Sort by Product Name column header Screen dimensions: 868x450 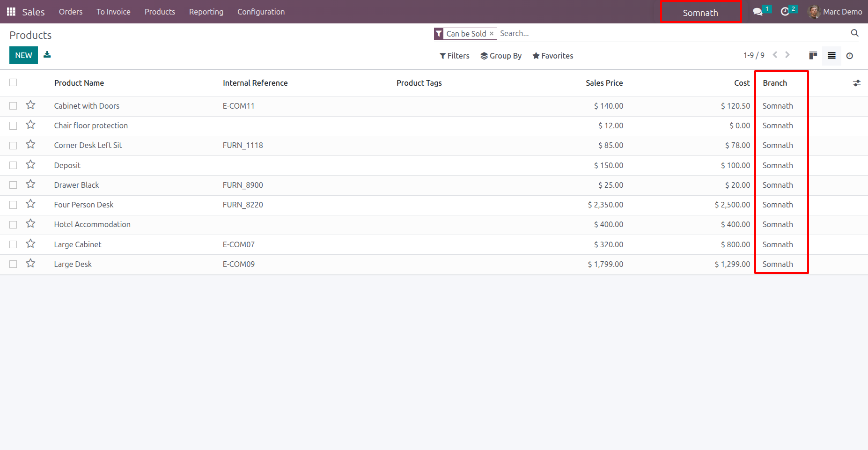[79, 83]
